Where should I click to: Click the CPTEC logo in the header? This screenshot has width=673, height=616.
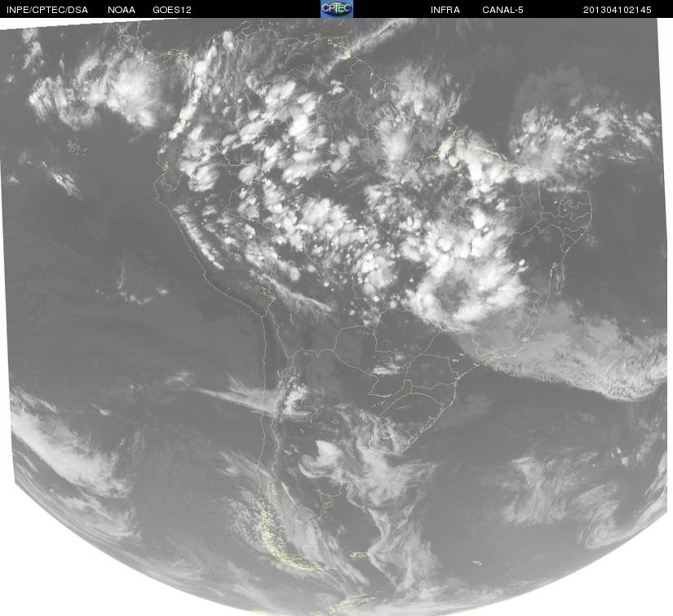click(x=337, y=9)
